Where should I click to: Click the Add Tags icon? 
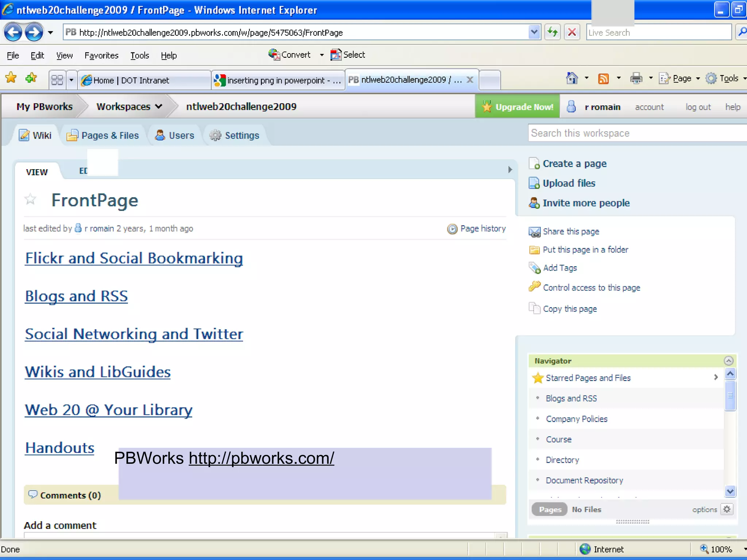tap(534, 268)
